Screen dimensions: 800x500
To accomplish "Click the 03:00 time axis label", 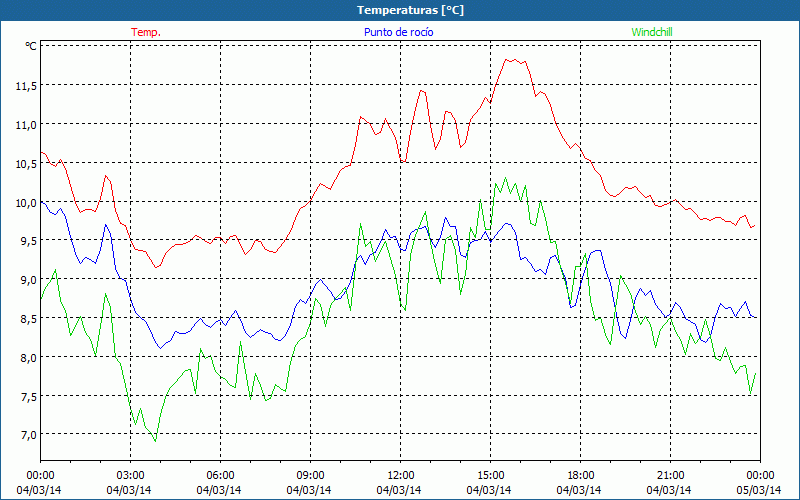I will click(x=130, y=475).
